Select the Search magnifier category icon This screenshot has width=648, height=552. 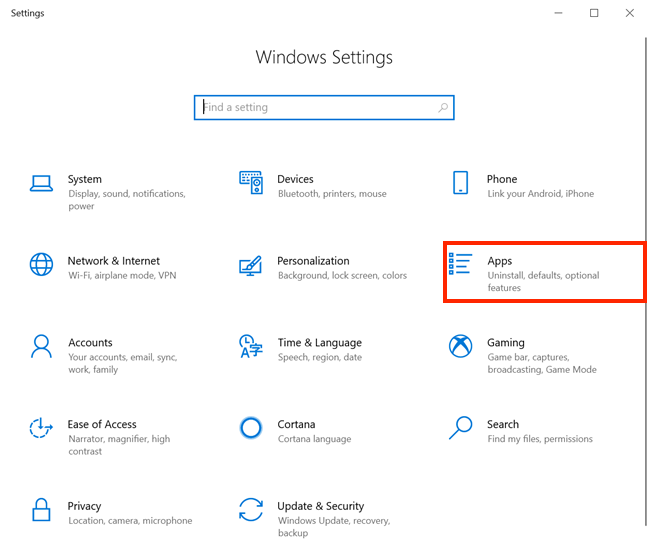pyautogui.click(x=460, y=428)
